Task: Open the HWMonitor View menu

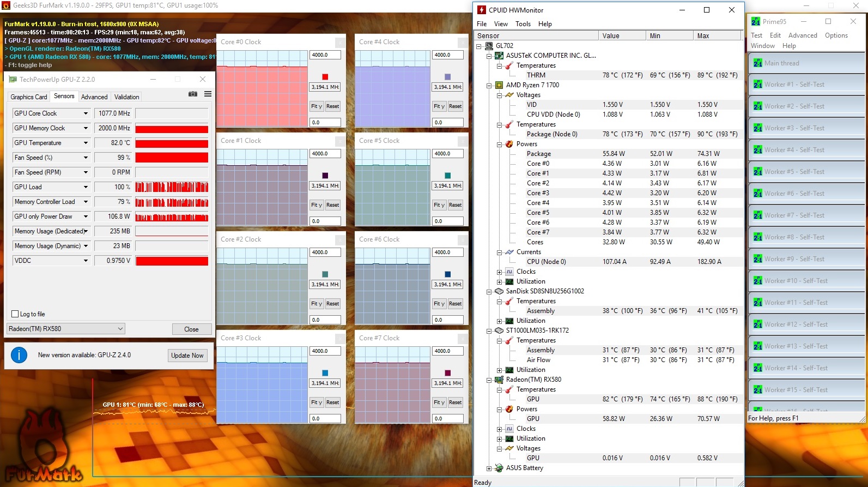Action: coord(501,24)
